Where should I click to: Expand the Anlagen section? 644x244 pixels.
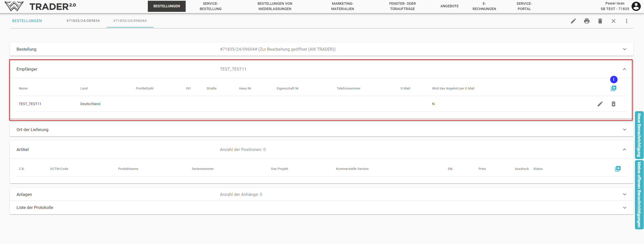coord(624,194)
